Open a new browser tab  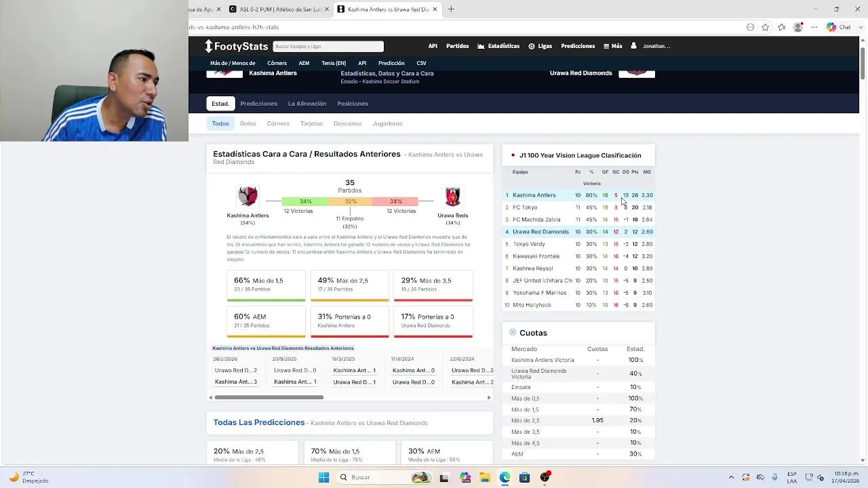[x=451, y=9]
